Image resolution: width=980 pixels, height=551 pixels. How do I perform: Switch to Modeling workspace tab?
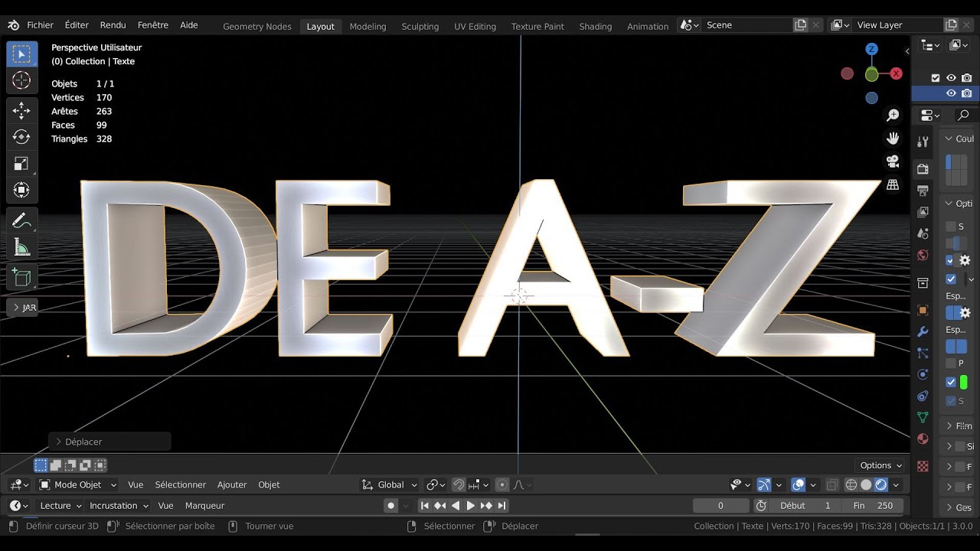pyautogui.click(x=367, y=26)
